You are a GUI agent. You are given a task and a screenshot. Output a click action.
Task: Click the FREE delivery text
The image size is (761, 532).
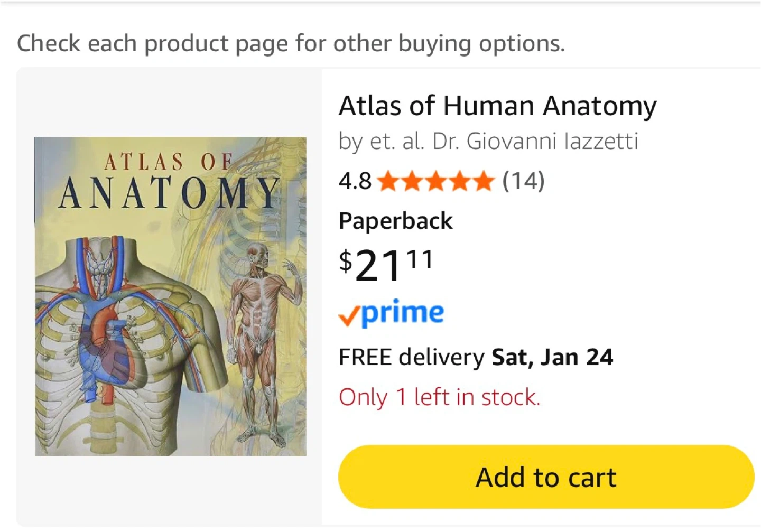tap(411, 357)
